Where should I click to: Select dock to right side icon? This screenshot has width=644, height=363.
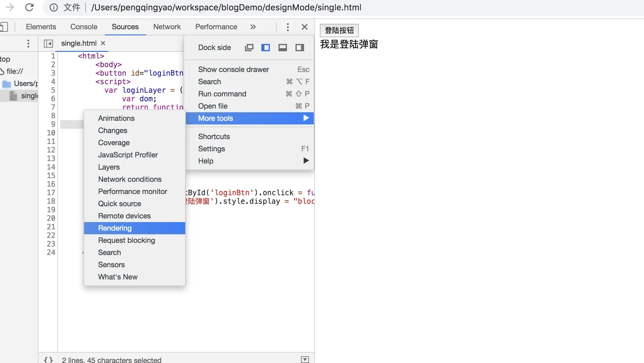coord(300,48)
